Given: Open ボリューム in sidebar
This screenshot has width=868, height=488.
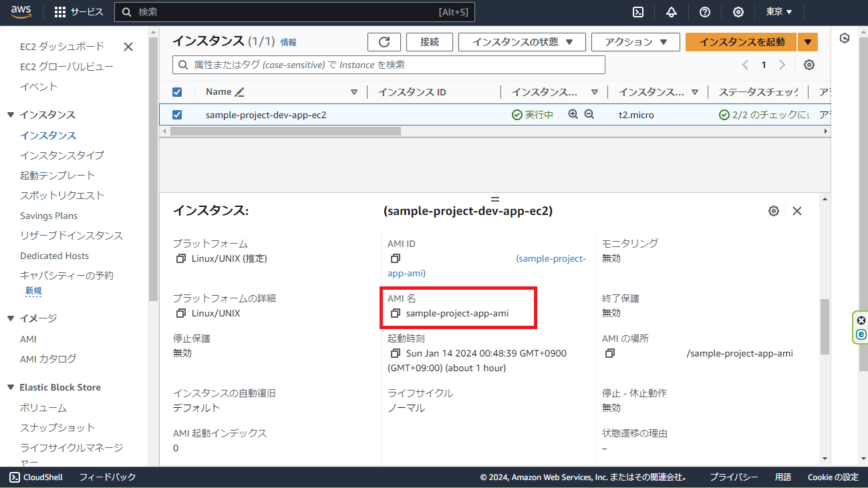Looking at the screenshot, I should [x=43, y=408].
